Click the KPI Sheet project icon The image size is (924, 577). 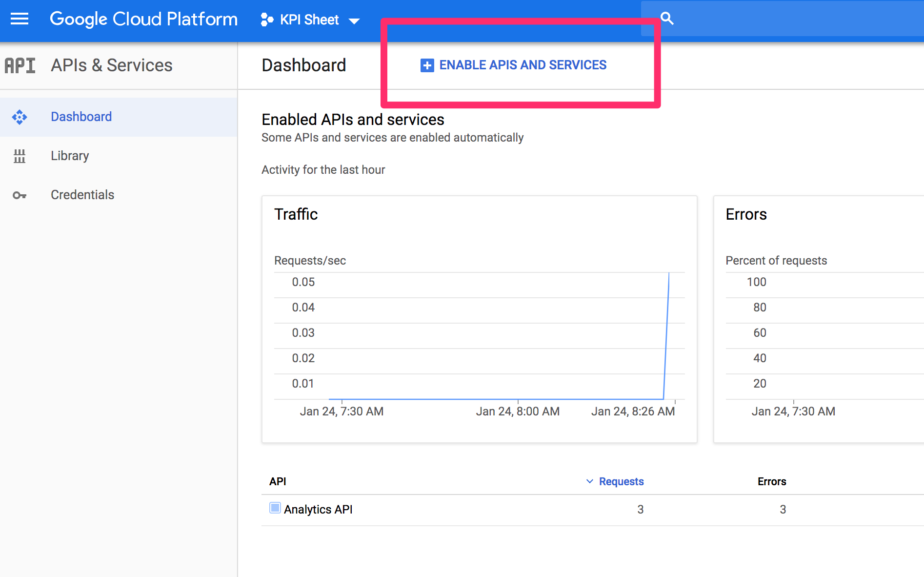click(267, 20)
